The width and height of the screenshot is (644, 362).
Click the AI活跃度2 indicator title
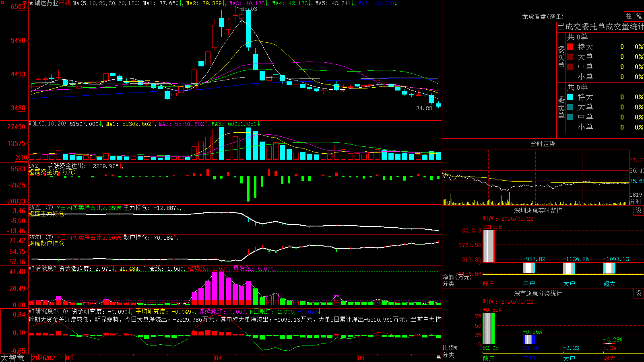tap(43, 268)
